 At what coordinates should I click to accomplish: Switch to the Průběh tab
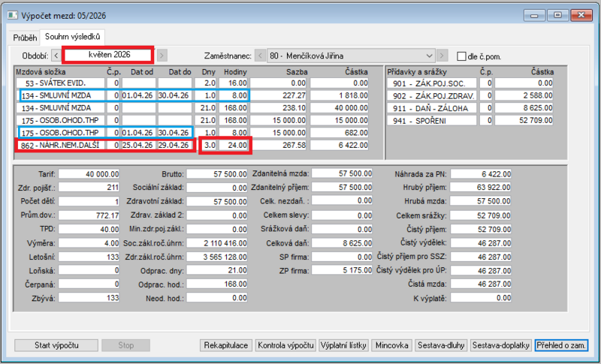coord(25,38)
